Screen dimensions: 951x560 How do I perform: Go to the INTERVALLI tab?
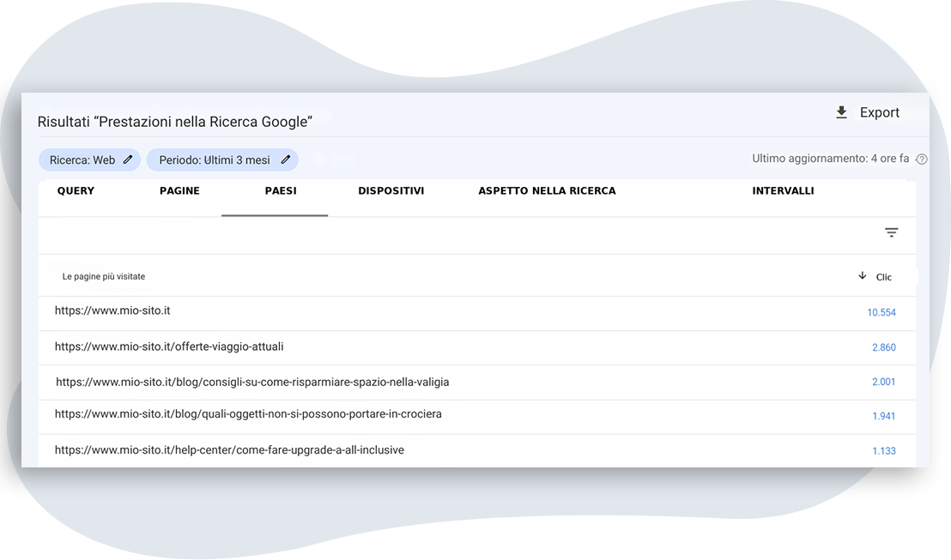click(783, 191)
